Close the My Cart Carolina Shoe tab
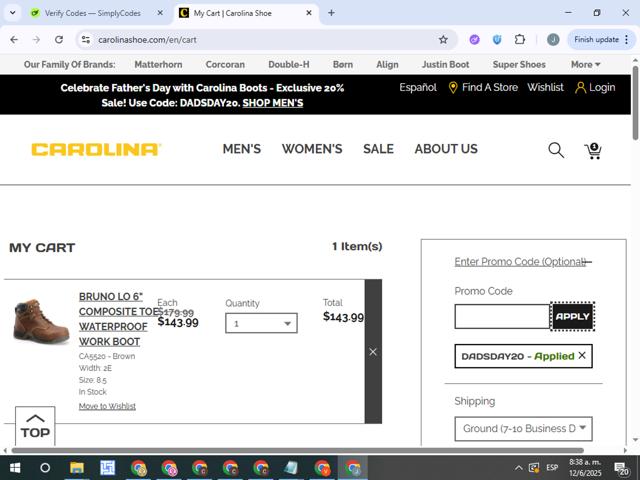Screen dimensions: 640x480 pos(309,13)
